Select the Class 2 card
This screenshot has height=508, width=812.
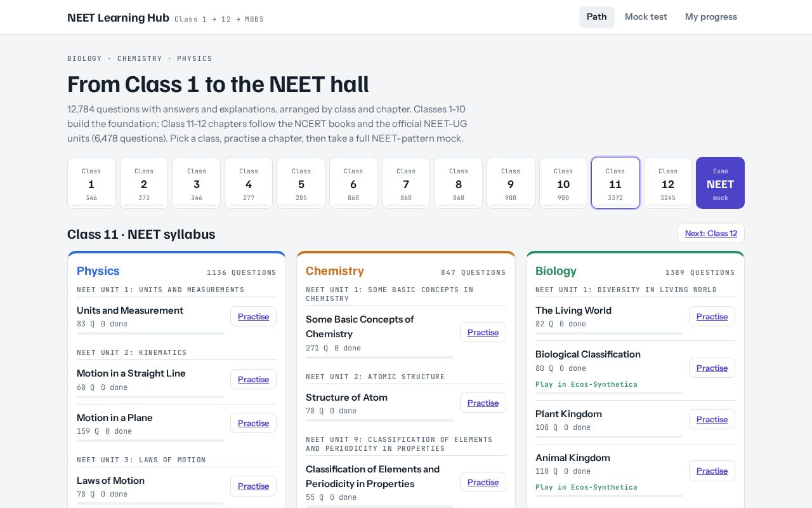(x=144, y=183)
